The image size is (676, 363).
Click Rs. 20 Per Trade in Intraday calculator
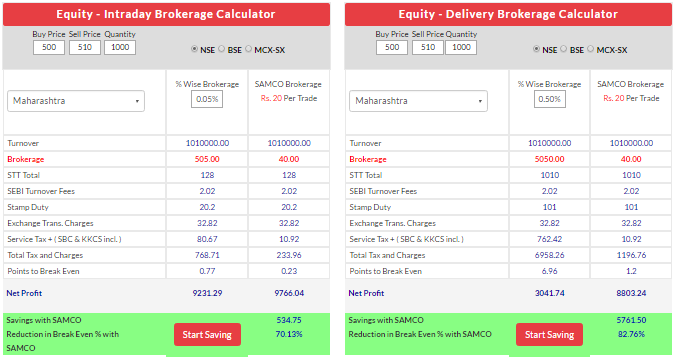[289, 98]
